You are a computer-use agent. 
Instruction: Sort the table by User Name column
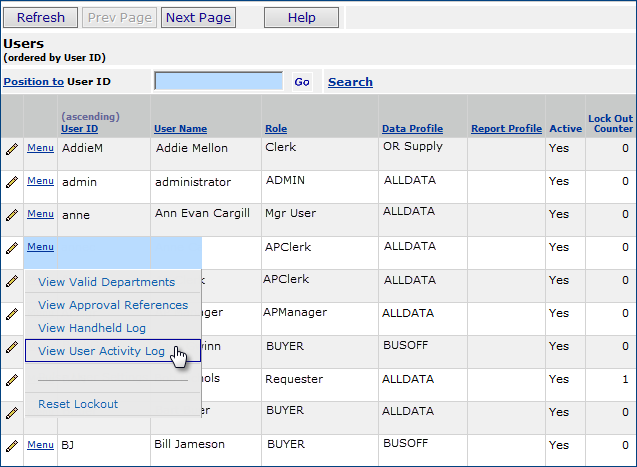coord(180,129)
